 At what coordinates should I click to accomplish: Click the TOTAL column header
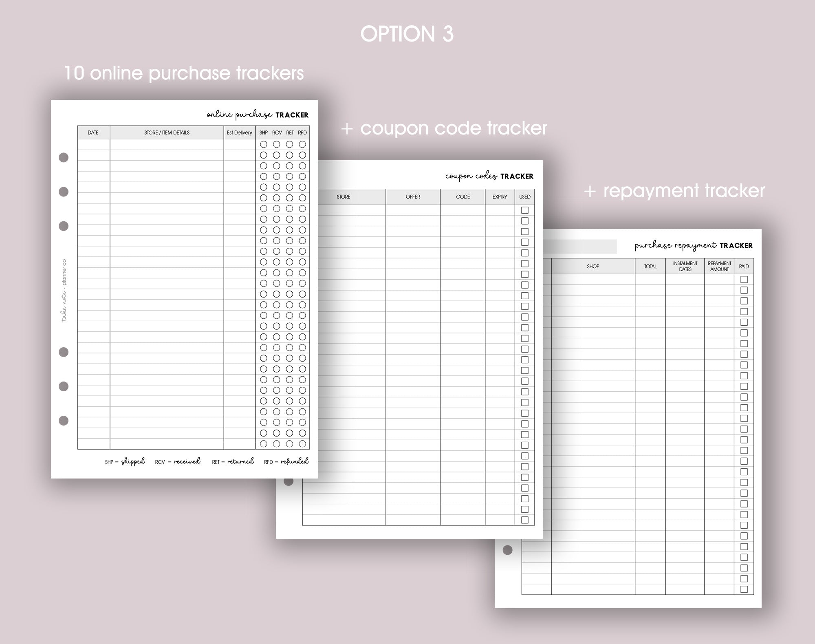(x=650, y=266)
